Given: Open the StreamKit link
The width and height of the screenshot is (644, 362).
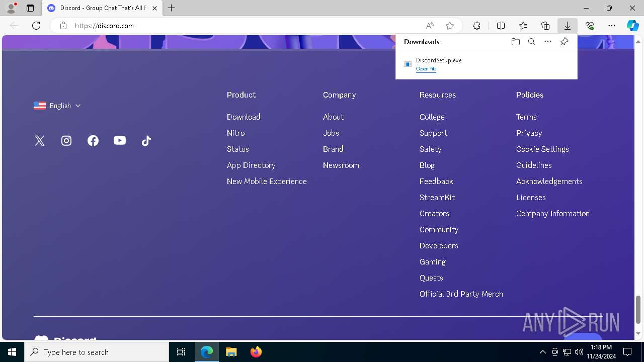Looking at the screenshot, I should pos(437,197).
